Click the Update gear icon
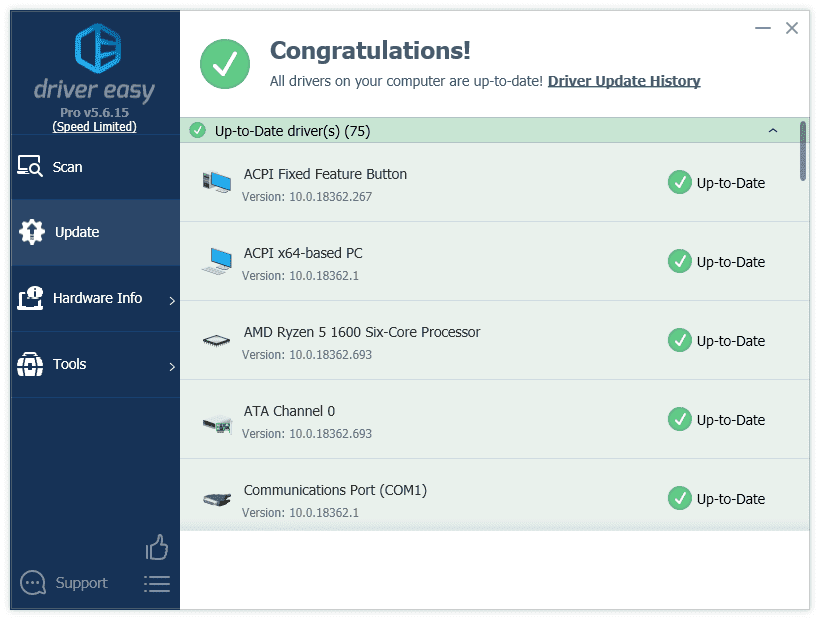This screenshot has width=820, height=620. (x=32, y=232)
